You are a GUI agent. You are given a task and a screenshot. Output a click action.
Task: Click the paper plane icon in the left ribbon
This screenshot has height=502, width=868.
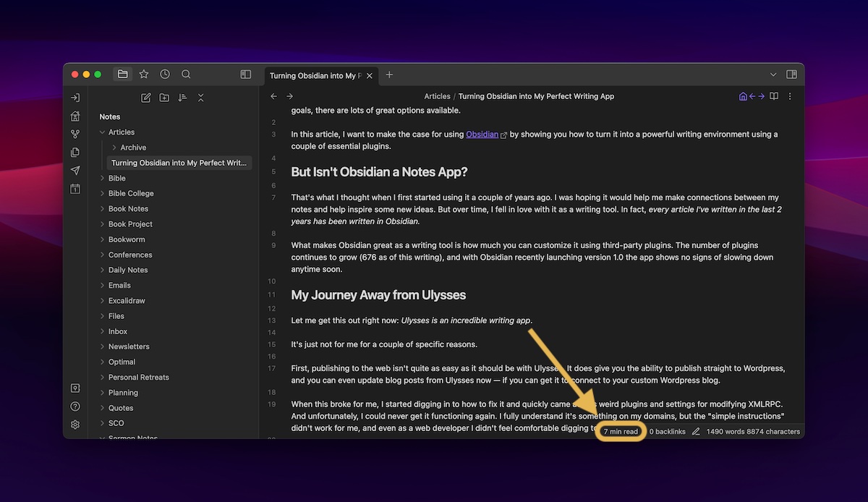coord(75,171)
